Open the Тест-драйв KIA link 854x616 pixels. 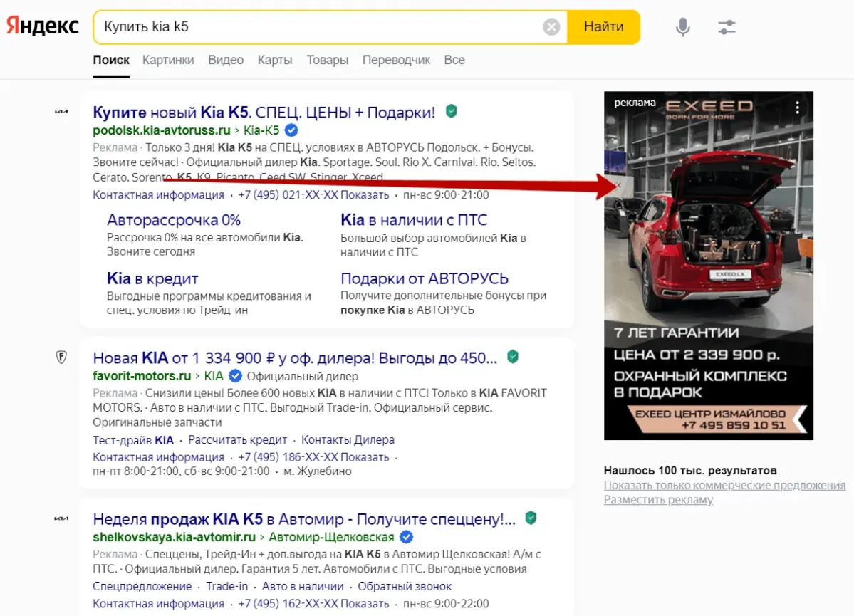133,440
